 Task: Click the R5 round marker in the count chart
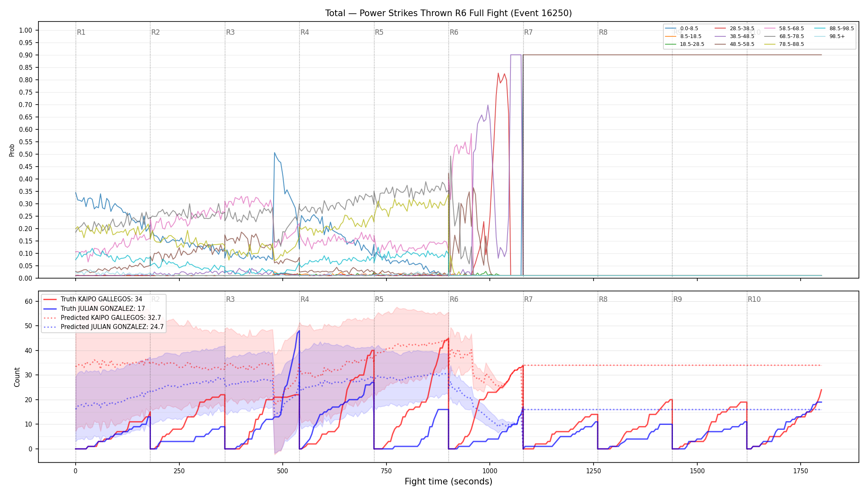tap(379, 299)
